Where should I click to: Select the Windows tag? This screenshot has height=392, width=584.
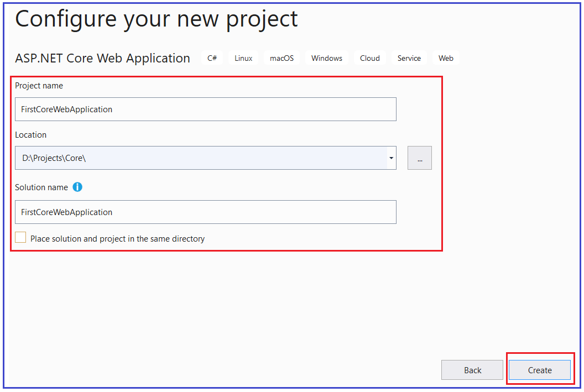pyautogui.click(x=327, y=58)
